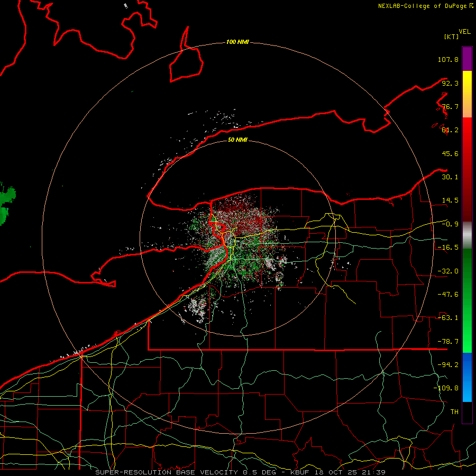Screen dimensions: 476x476
Task: Click the TH threshold label
Action: tap(454, 412)
